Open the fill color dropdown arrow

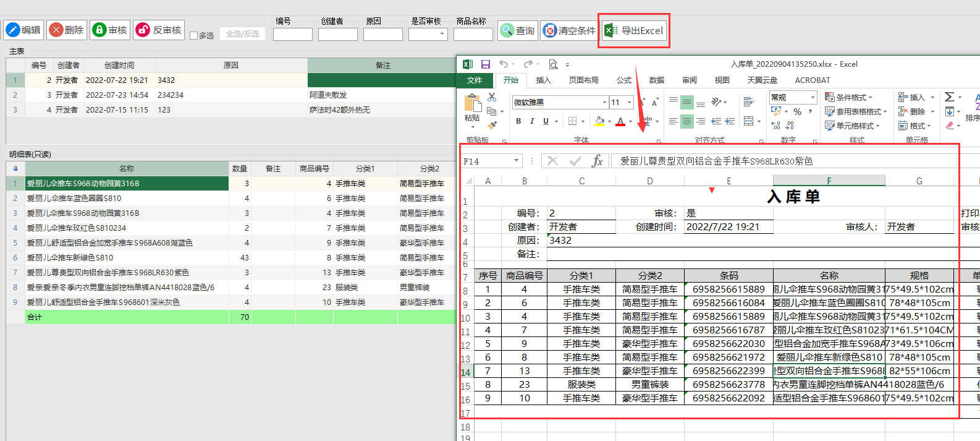pyautogui.click(x=609, y=121)
